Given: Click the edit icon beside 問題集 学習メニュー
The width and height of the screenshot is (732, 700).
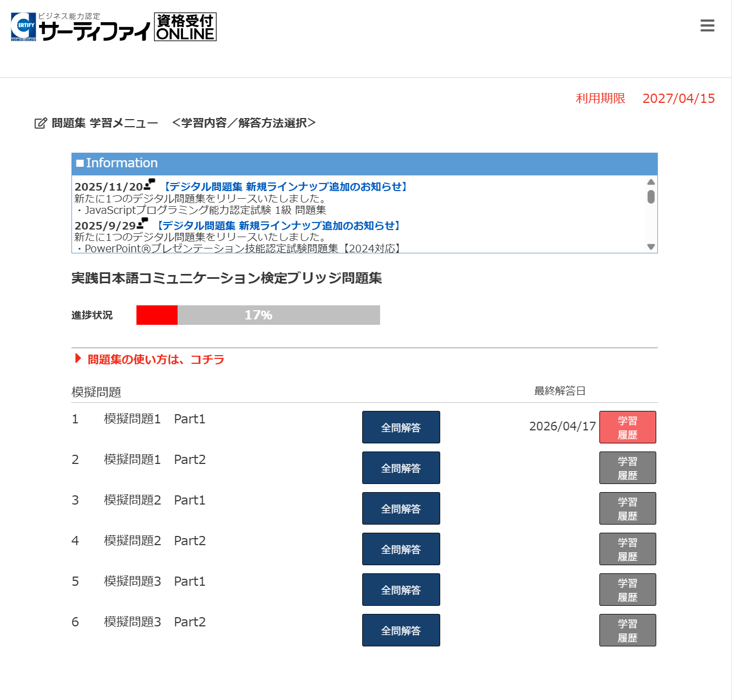Looking at the screenshot, I should coord(41,123).
